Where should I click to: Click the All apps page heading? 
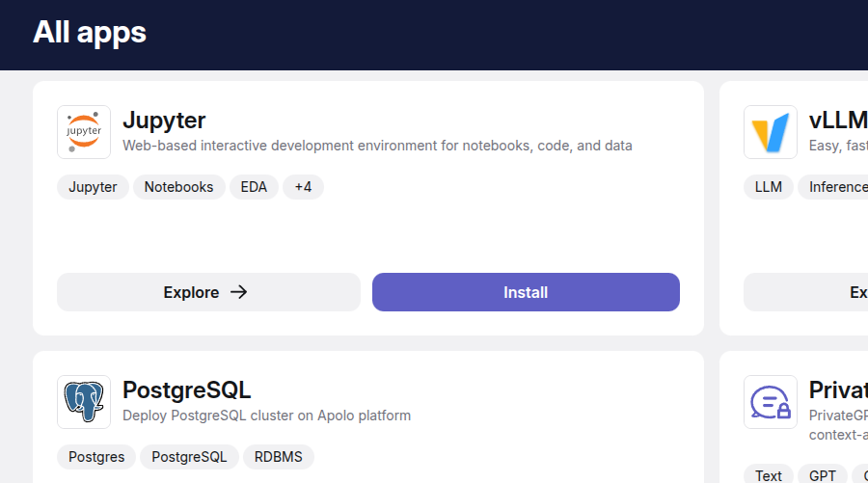(90, 32)
